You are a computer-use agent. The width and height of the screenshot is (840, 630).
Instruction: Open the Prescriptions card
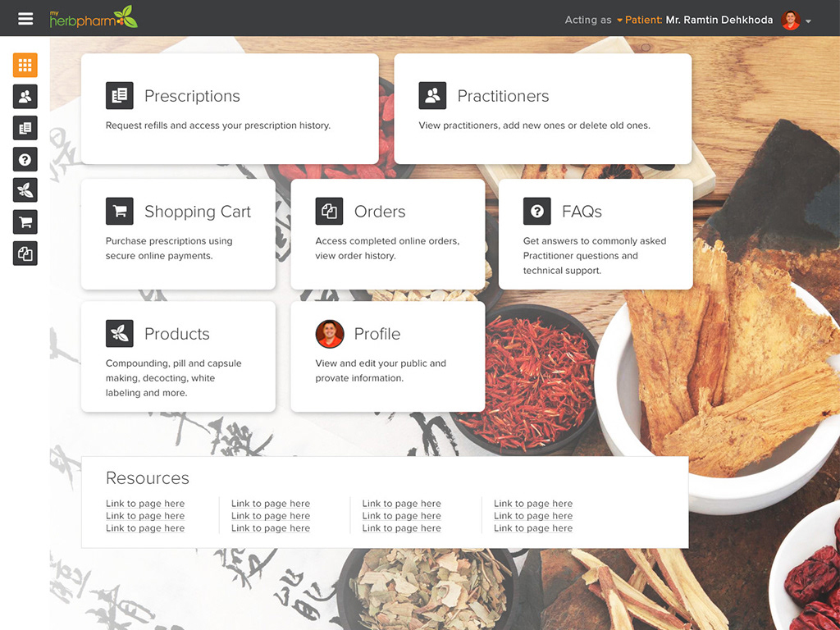point(230,109)
